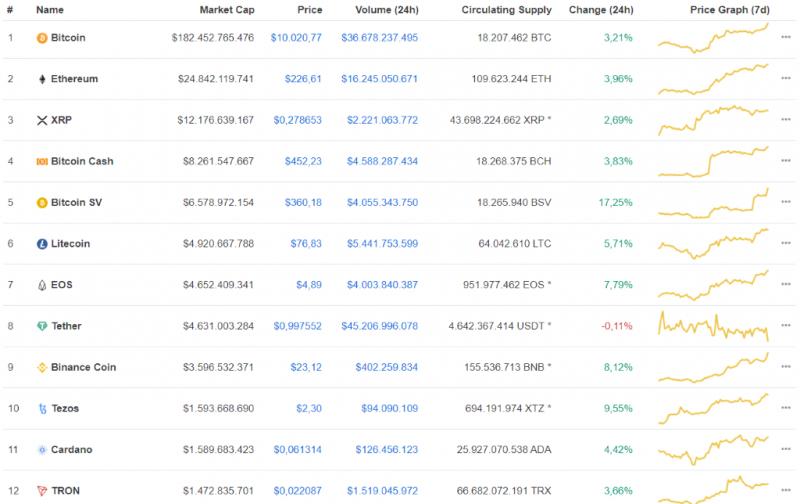The image size is (800, 504).
Task: Click the Binance Coin logo icon
Action: [42, 367]
